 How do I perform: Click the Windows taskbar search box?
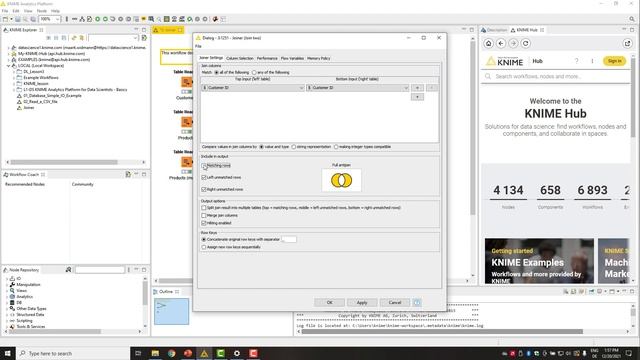point(73,353)
